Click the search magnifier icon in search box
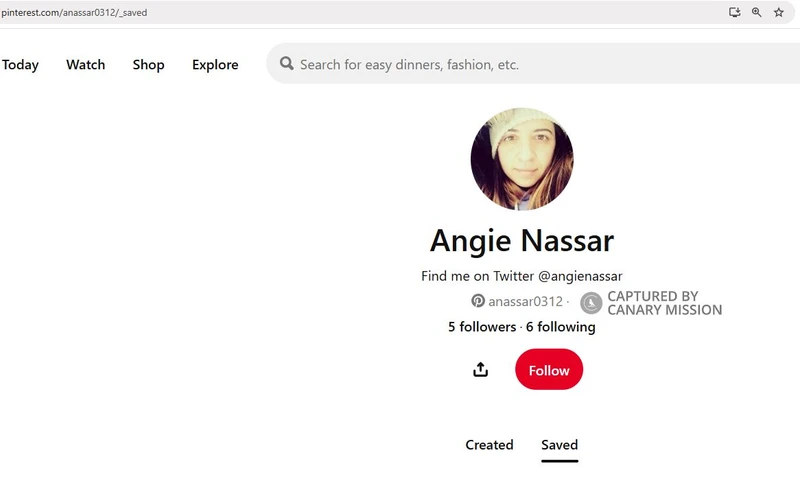800x479 pixels. [x=287, y=63]
